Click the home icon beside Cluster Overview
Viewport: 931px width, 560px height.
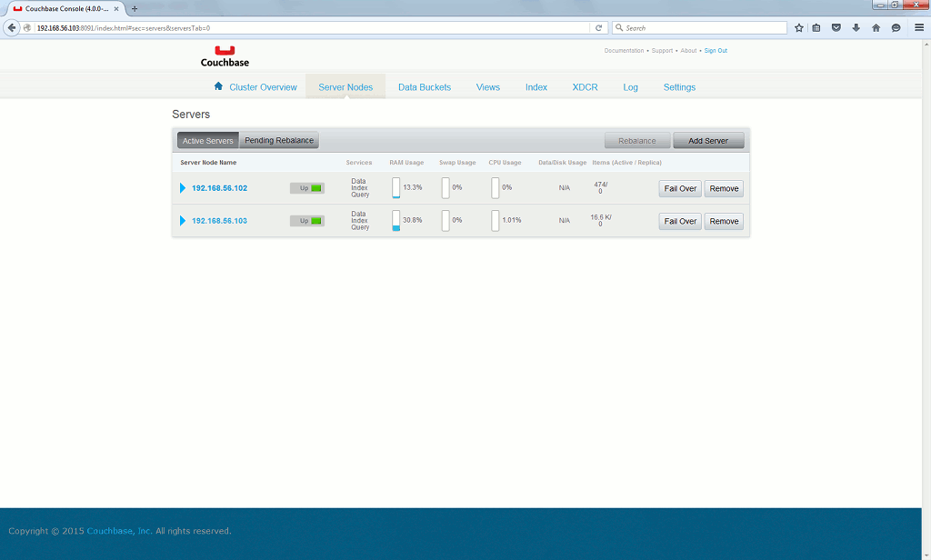pos(218,86)
